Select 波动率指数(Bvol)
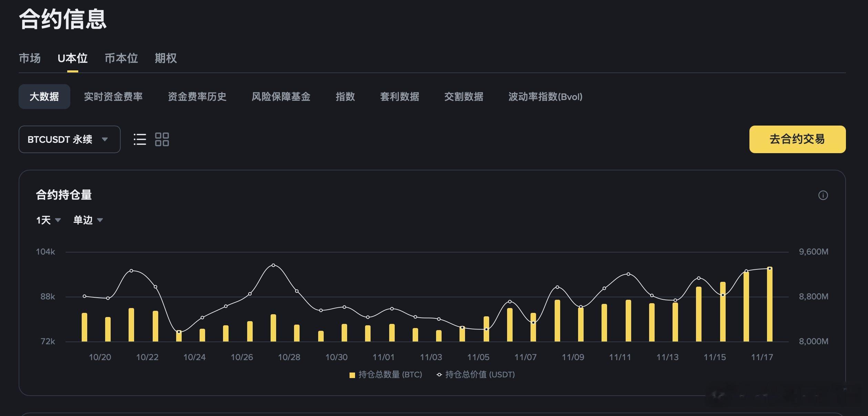The image size is (868, 416). (x=545, y=97)
